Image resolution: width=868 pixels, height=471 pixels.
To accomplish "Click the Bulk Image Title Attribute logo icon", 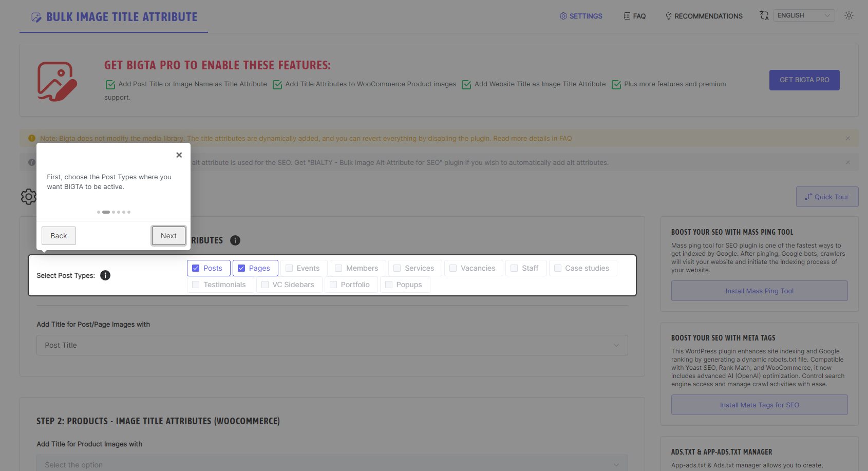I will pyautogui.click(x=36, y=17).
